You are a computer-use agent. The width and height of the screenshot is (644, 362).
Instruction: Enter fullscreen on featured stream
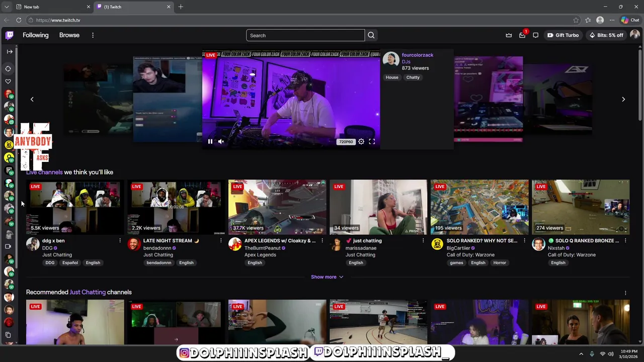372,142
